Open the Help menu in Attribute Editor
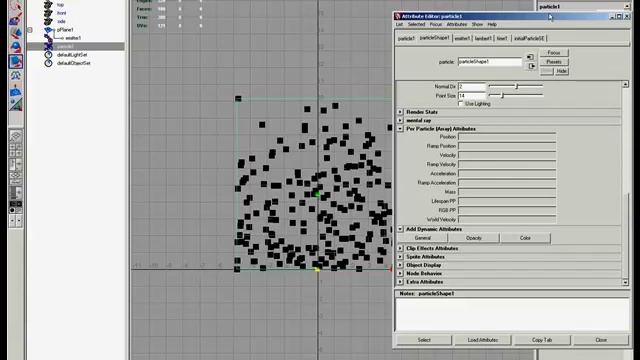Image resolution: width=640 pixels, height=360 pixels. (x=492, y=24)
